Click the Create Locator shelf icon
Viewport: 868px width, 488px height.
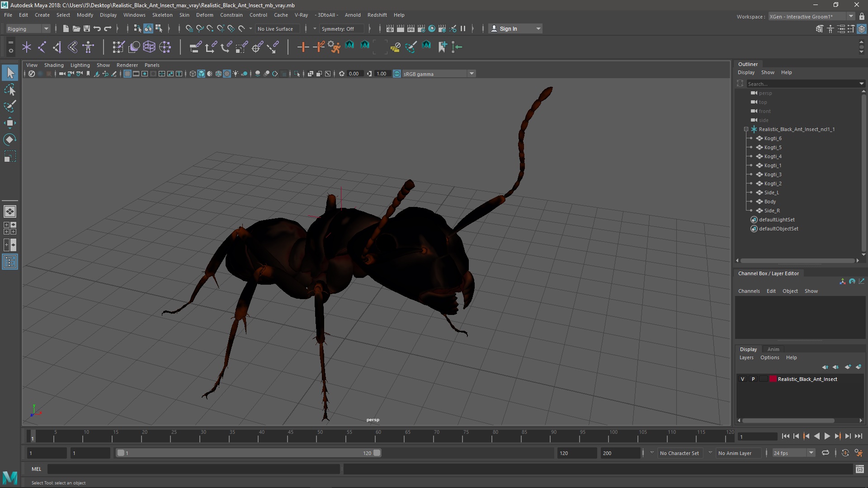[x=27, y=47]
